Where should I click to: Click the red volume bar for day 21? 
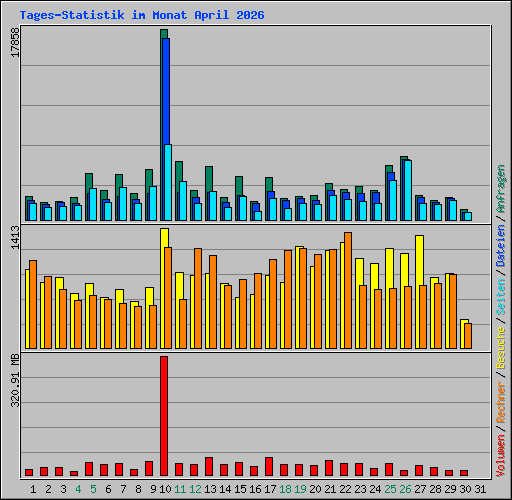(329, 468)
